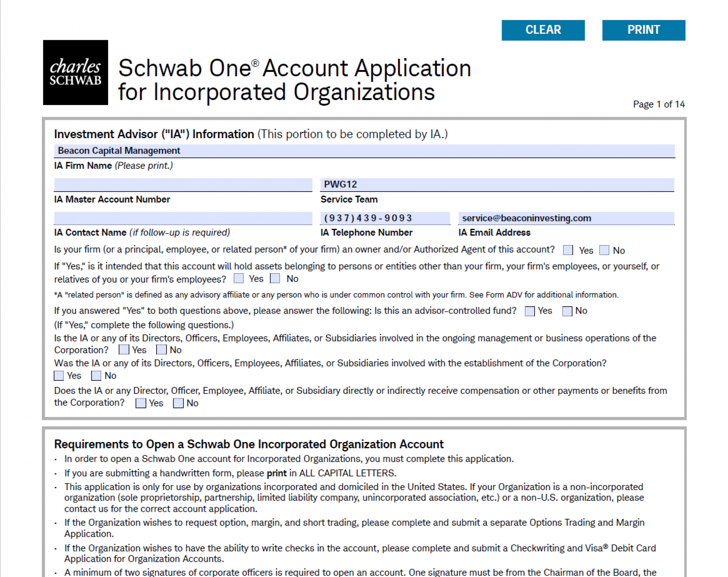Click the IA Master Account Number field
Viewport: 728px width, 577px height.
pyautogui.click(x=183, y=184)
